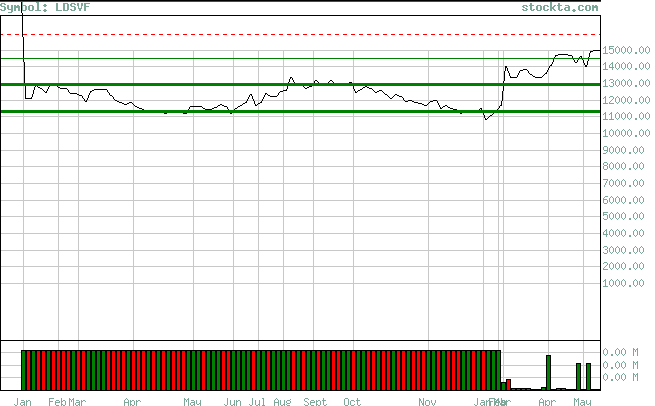Image resolution: width=655 pixels, height=406 pixels.
Task: Click the 'Symbol: LDSVF' label
Action: [x=45, y=7]
